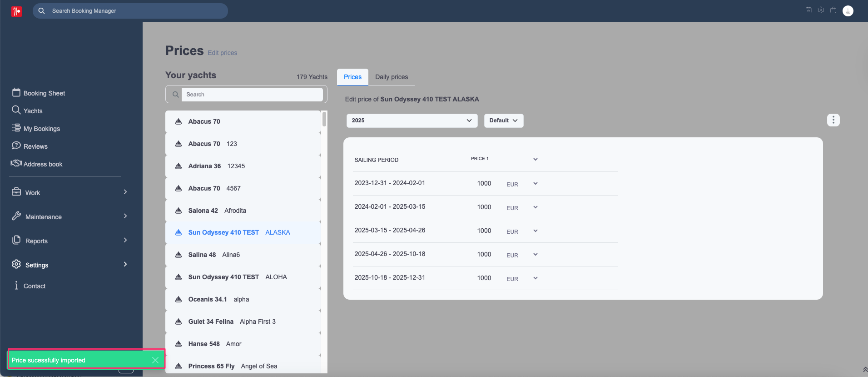868x377 pixels.
Task: Select the Sun Odyssey 410 TEST ALASKA yacht
Action: coord(243,232)
